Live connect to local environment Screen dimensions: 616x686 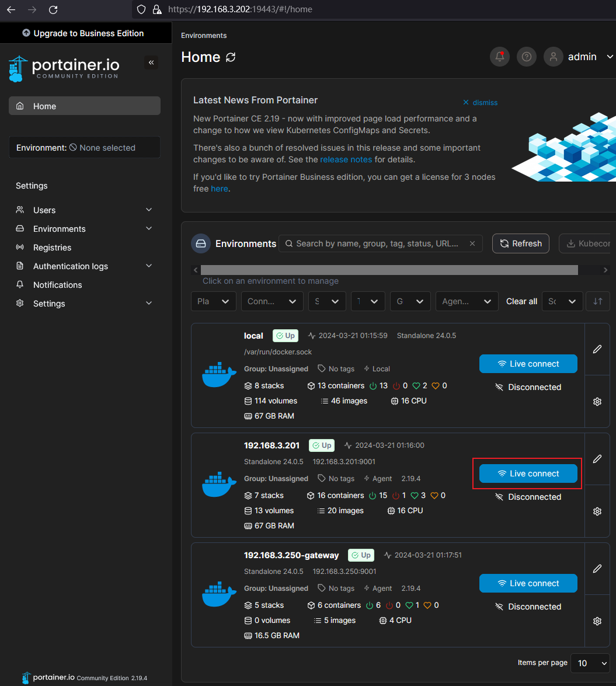pyautogui.click(x=528, y=364)
